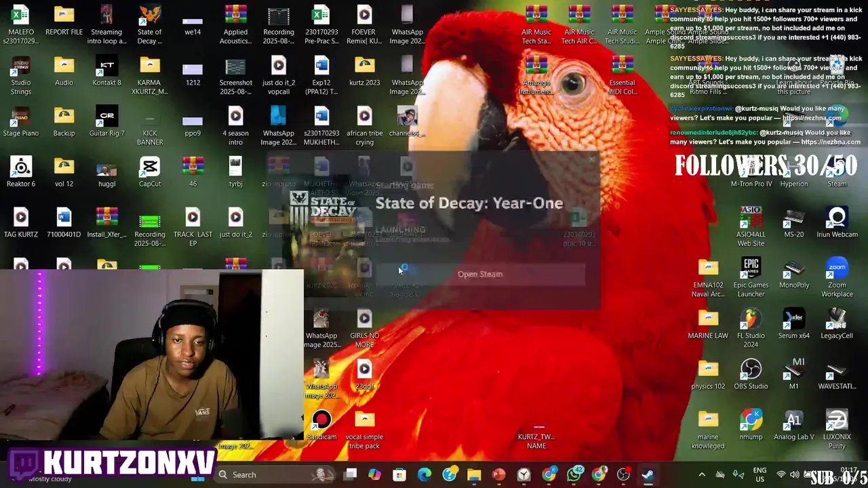The width and height of the screenshot is (868, 488).
Task: Open Microsoft Store from the taskbar
Action: coord(399,474)
